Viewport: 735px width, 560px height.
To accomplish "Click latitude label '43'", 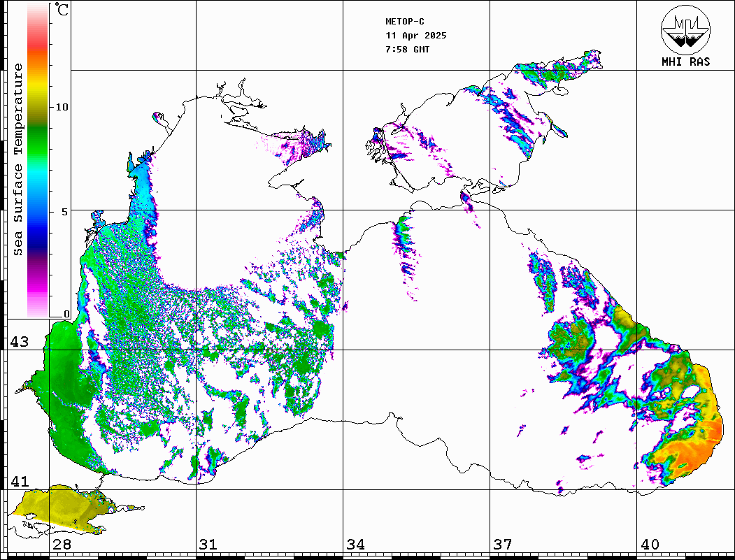I will (x=20, y=342).
